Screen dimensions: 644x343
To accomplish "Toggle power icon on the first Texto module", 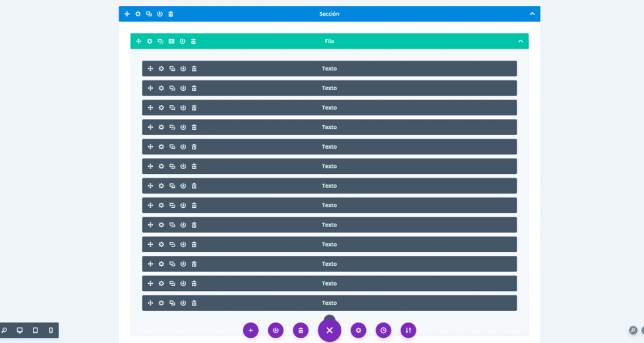I will point(183,68).
